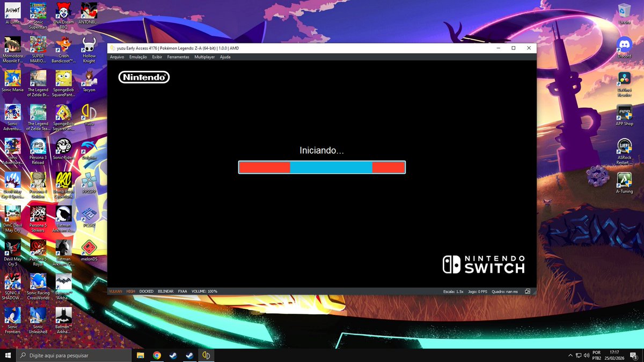Click the ANTONBL... desktop shortcut
Screen dimensions: 644x362
[x=89, y=13]
